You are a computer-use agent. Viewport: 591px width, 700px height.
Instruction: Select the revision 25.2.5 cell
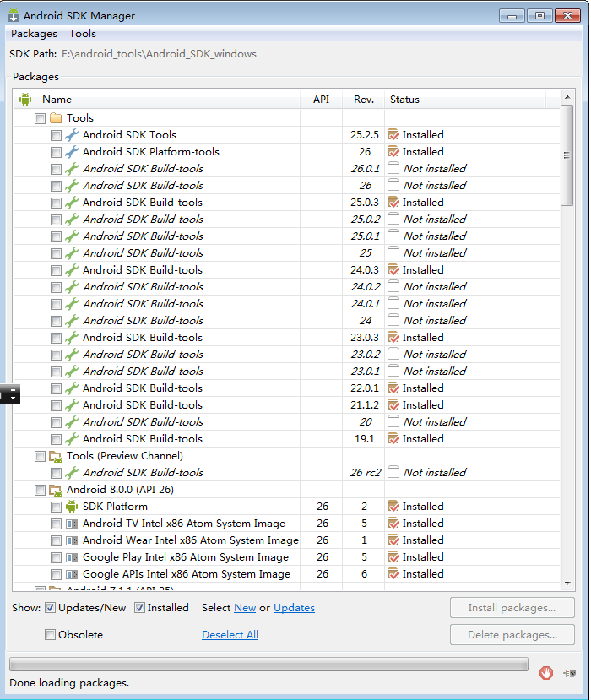coord(364,135)
